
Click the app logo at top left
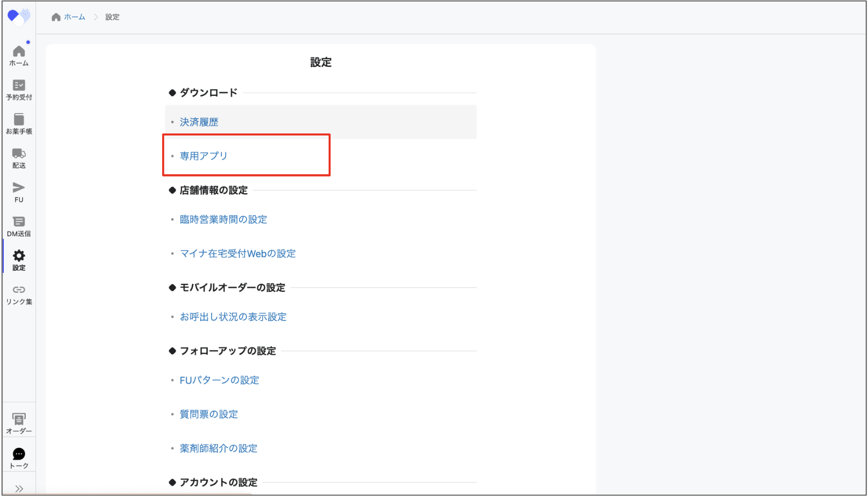tap(19, 16)
